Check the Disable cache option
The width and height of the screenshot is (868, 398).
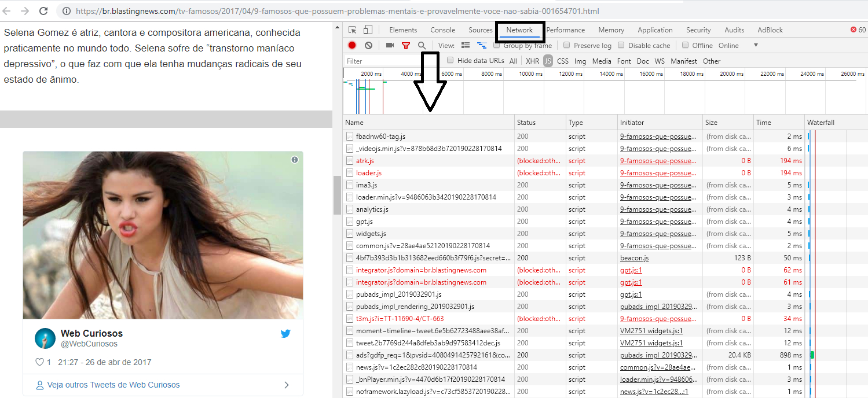click(x=621, y=45)
